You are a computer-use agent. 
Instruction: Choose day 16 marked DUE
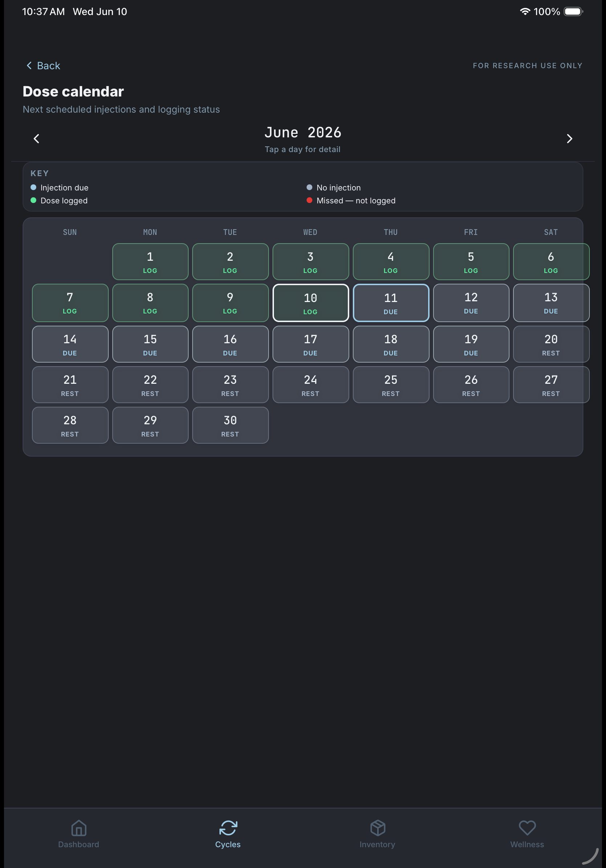(230, 344)
